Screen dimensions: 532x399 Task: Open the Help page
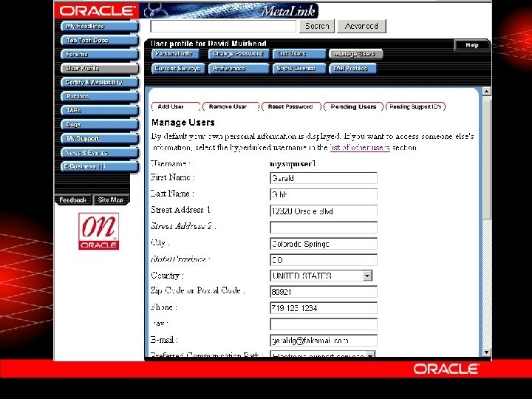click(471, 45)
